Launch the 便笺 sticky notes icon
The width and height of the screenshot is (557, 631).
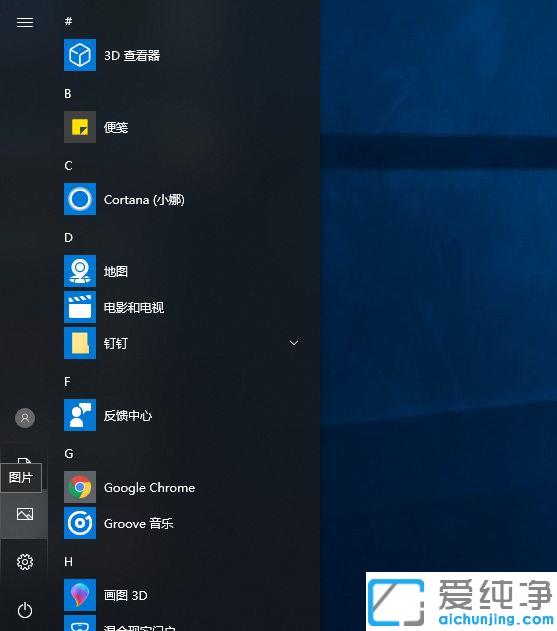80,127
